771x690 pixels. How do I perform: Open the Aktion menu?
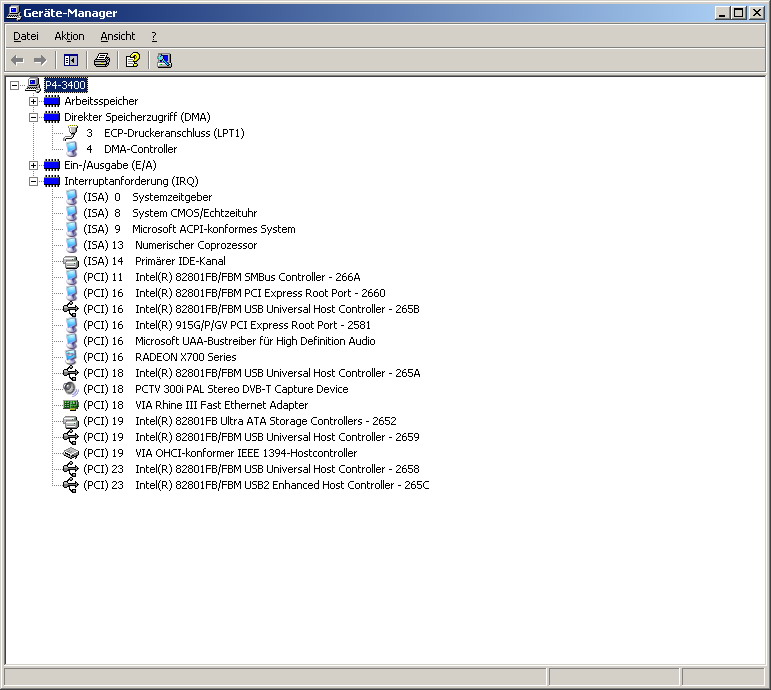pos(69,36)
